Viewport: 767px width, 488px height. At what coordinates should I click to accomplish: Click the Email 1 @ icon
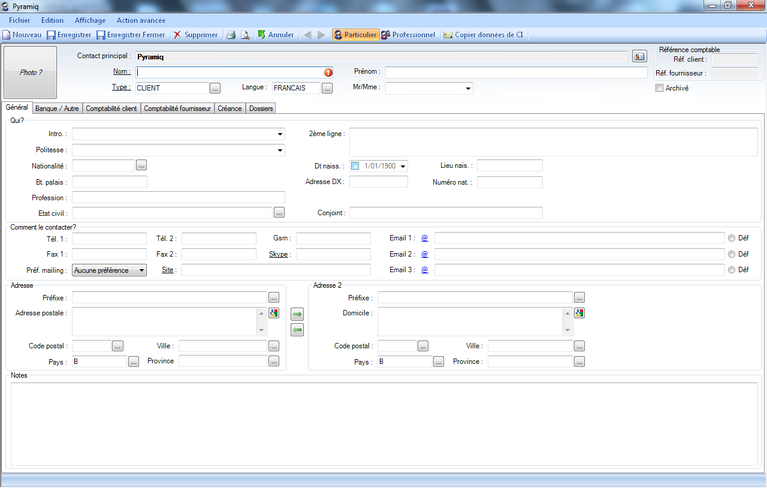click(x=424, y=238)
